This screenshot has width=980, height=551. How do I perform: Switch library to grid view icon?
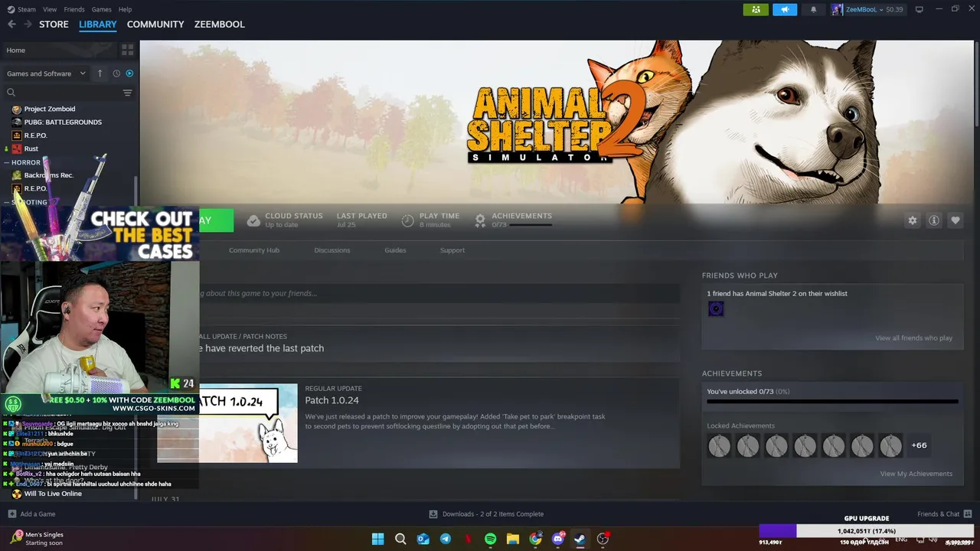(x=127, y=50)
